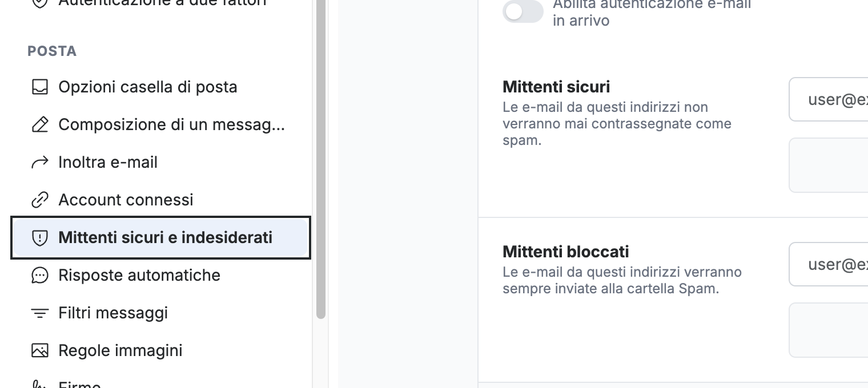Focus the Mittenti sicuri email address field
Viewport: 868px width, 388px height.
[829, 100]
